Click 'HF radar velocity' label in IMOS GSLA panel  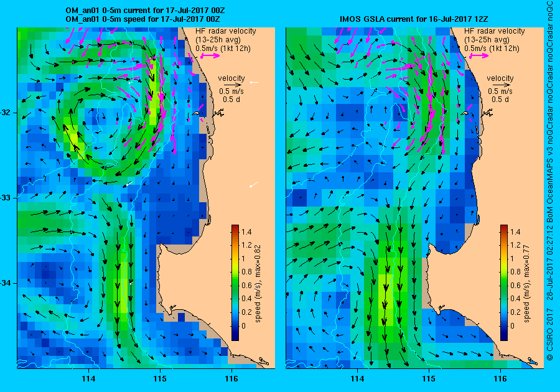(495, 31)
